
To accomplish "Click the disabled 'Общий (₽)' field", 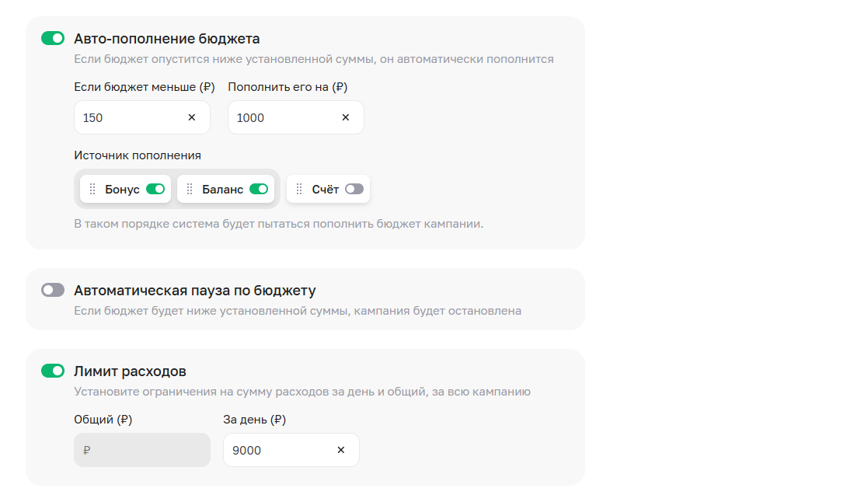I will tap(141, 450).
